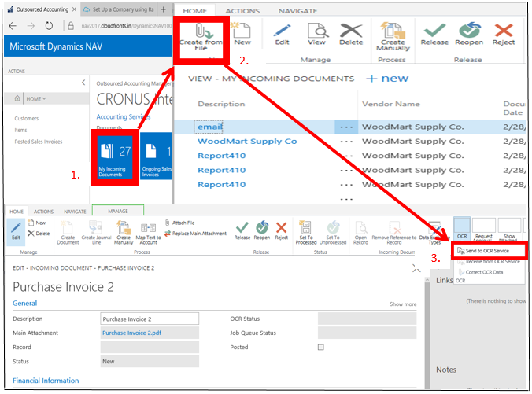Viewport: 532px width, 394px height.
Task: Click Create Manually in the list ribbon
Action: (393, 37)
